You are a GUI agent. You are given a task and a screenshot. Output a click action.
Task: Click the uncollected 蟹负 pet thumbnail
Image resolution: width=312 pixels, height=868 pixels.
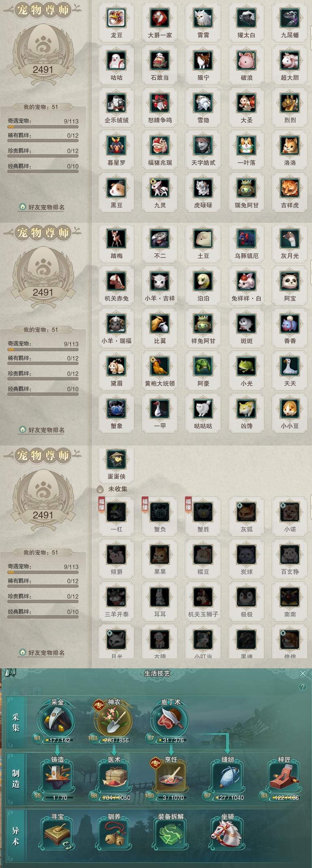(160, 512)
